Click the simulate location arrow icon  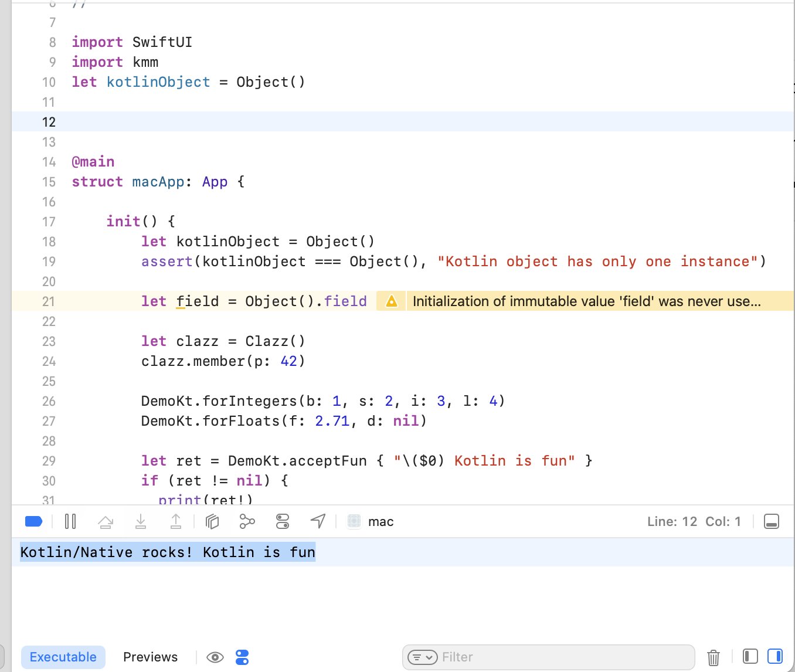coord(318,521)
